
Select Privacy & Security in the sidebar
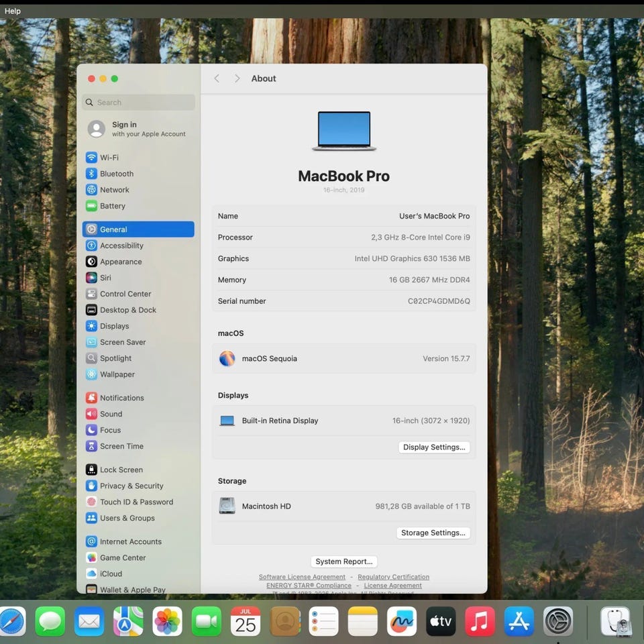tap(138, 486)
